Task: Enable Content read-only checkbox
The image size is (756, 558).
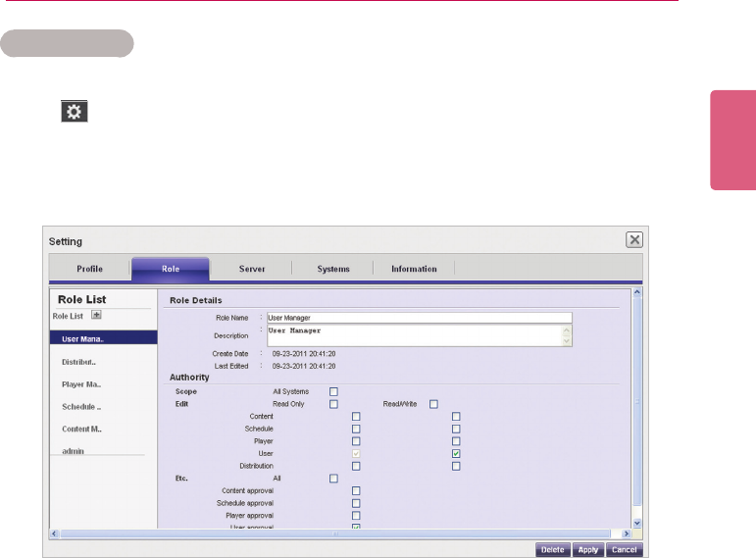Action: tap(356, 416)
